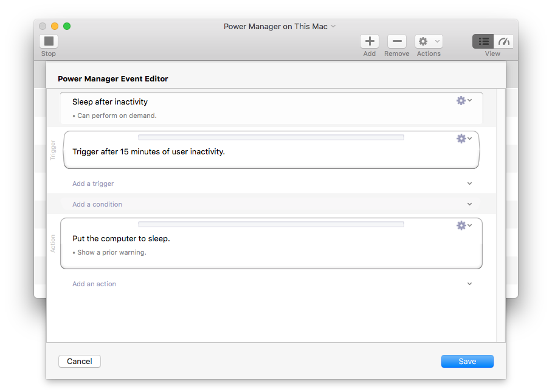552x392 pixels.
Task: Open the Actions gear menu in the toolbar
Action: pos(429,41)
